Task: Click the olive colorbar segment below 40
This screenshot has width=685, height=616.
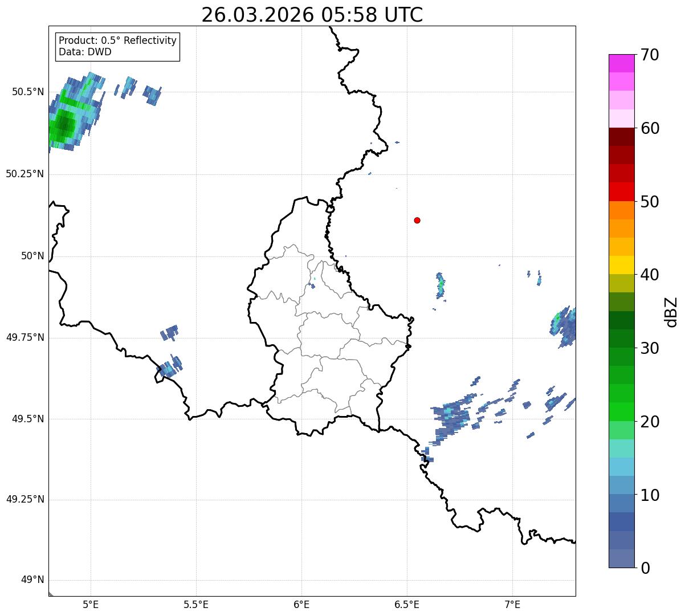Action: (621, 283)
